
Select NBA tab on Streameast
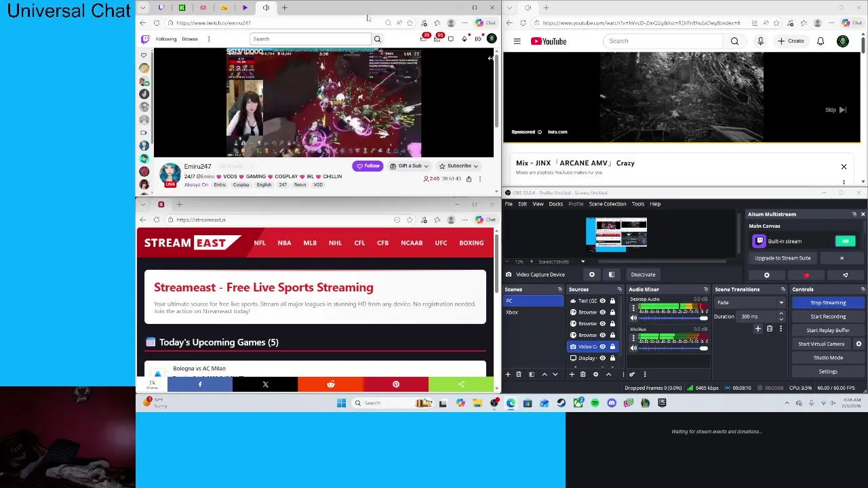[x=284, y=243]
